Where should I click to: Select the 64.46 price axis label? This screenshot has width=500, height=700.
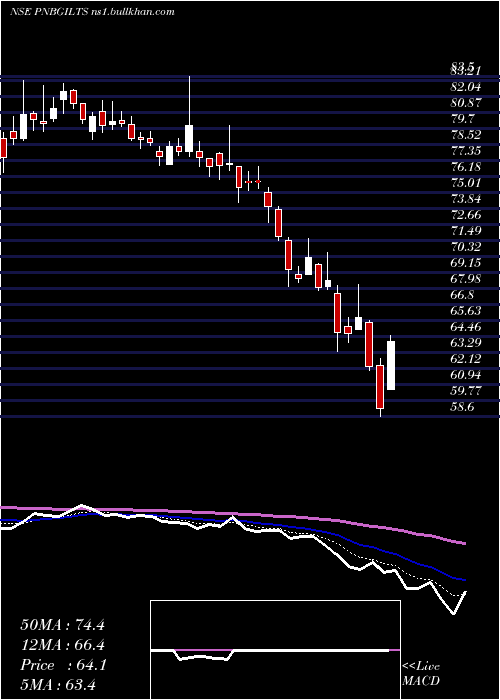(x=466, y=327)
